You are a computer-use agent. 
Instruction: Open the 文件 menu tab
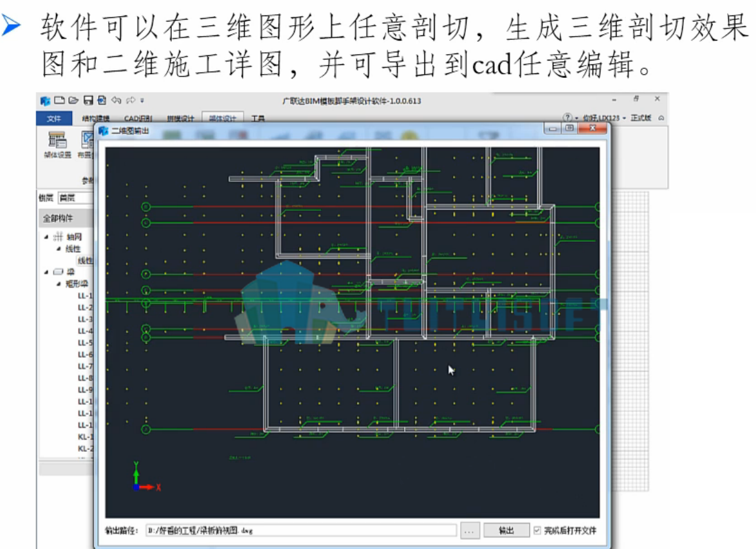tap(54, 118)
